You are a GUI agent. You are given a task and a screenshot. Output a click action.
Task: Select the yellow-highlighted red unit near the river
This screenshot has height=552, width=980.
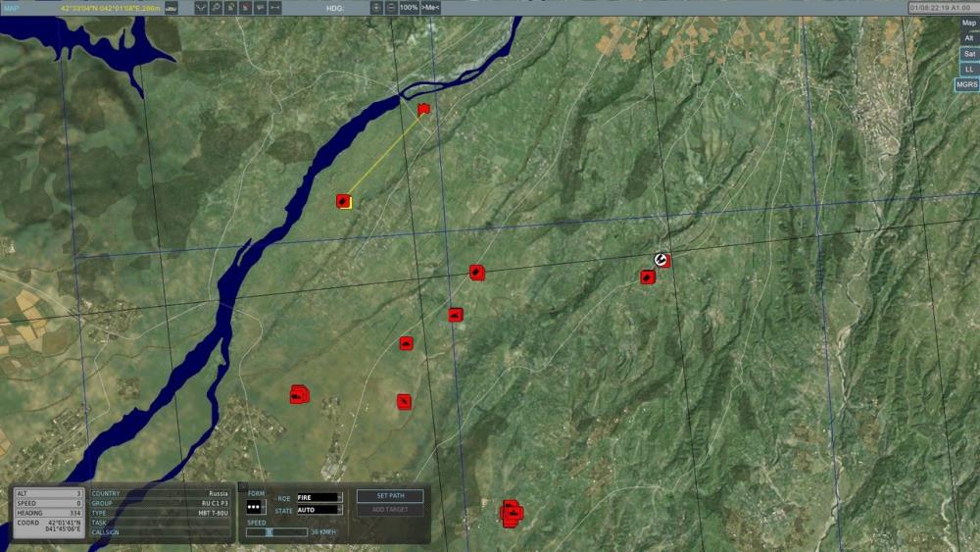[343, 201]
